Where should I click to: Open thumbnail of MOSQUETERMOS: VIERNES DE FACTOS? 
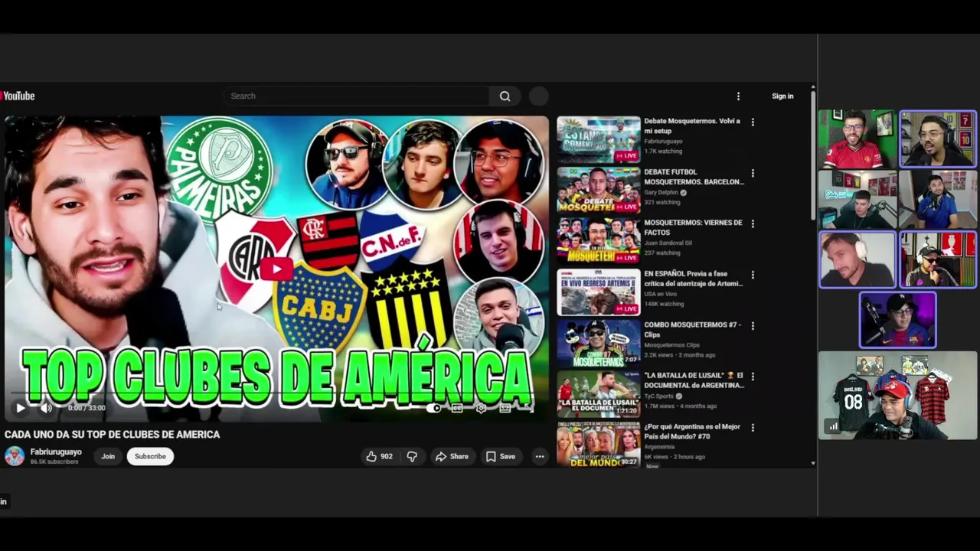click(598, 241)
